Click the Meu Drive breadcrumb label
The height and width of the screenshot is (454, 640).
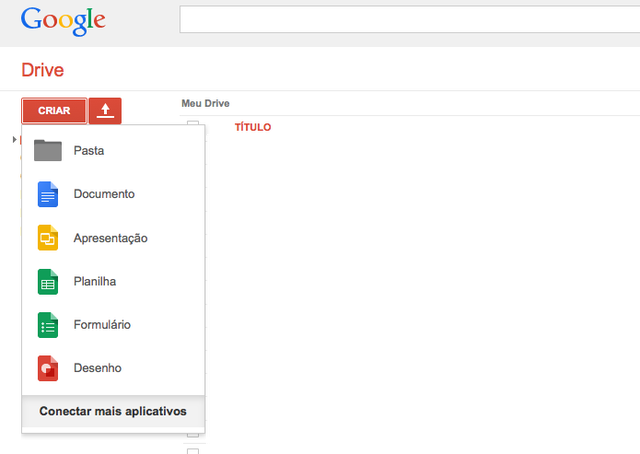205,103
